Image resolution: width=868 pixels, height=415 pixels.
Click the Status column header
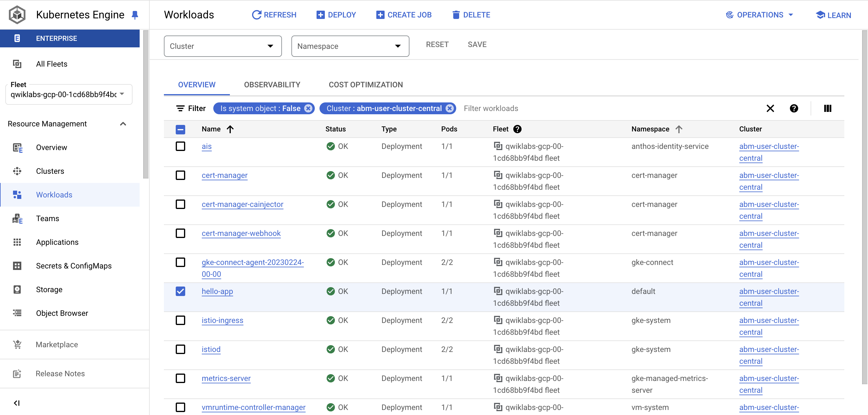(335, 129)
